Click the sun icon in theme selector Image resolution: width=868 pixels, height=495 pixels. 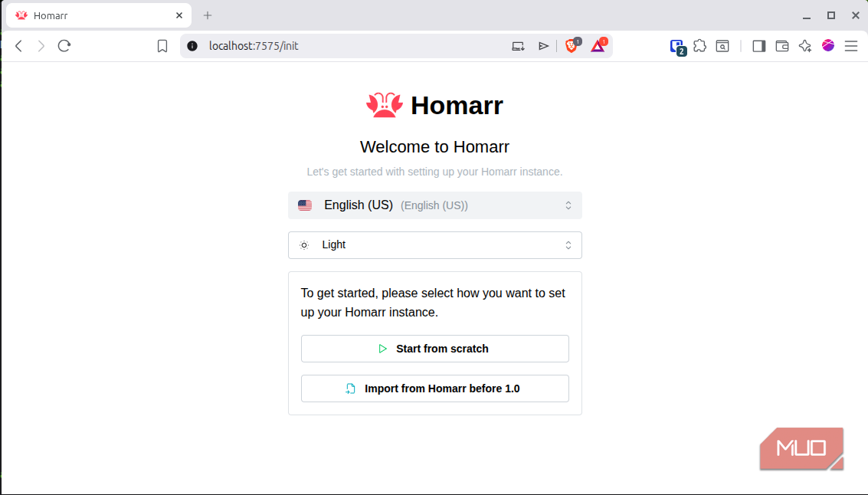304,245
